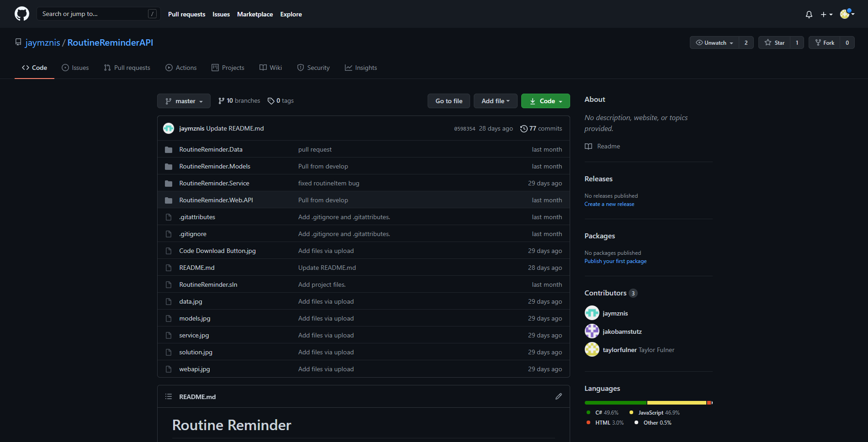
Task: Switch to the Wiki tab
Action: coord(271,68)
